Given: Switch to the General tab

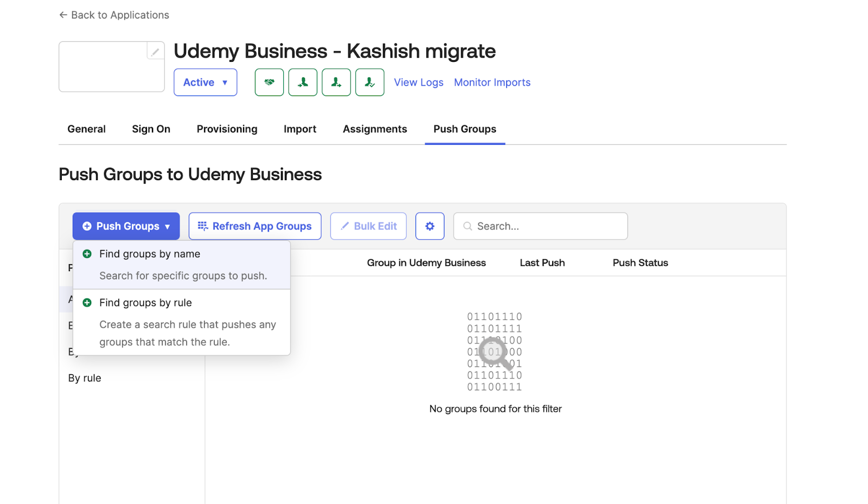Looking at the screenshot, I should pyautogui.click(x=86, y=129).
